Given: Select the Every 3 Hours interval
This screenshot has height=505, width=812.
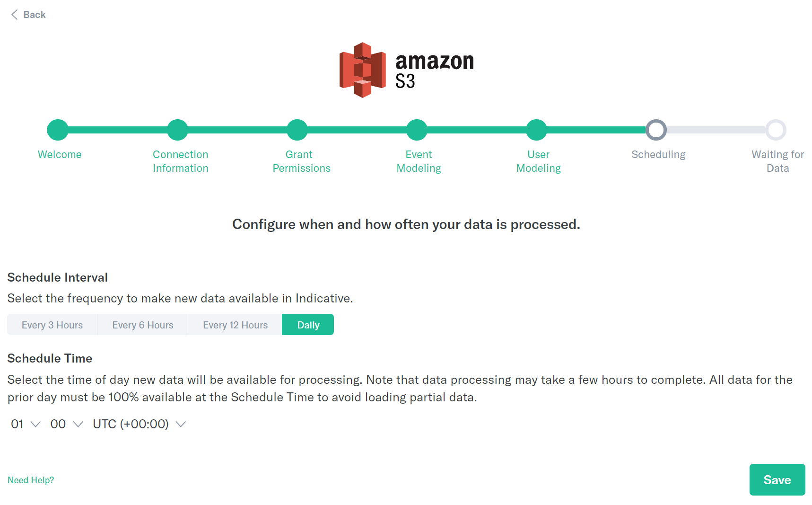Looking at the screenshot, I should click(52, 325).
